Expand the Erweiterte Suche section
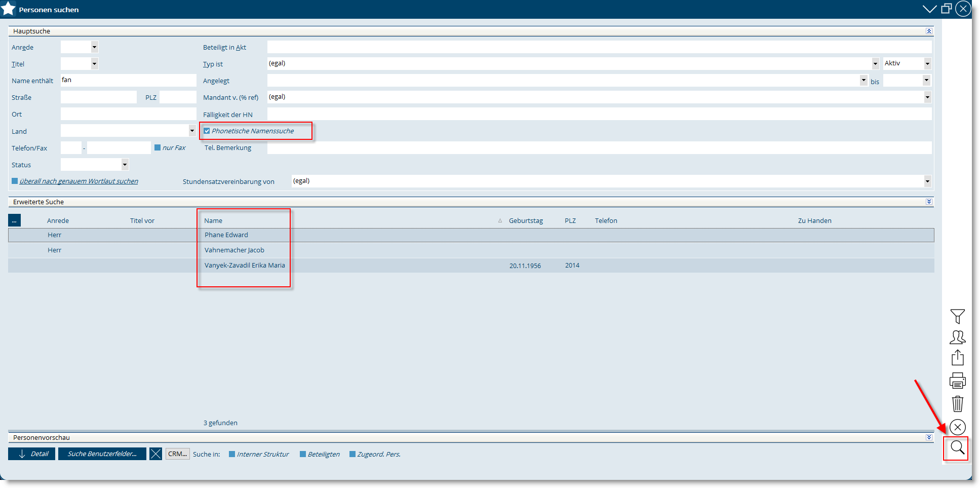980x488 pixels. [x=929, y=202]
